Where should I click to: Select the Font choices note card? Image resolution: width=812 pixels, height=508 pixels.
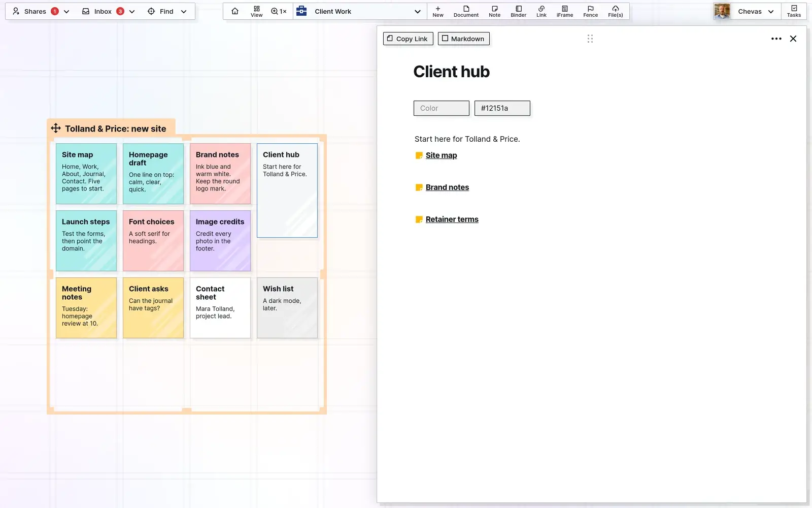[153, 241]
